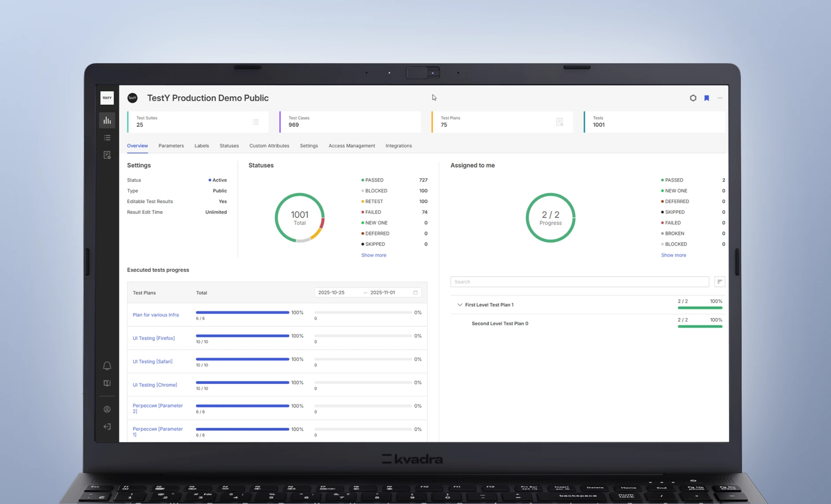Open the documentation book icon
Viewport: 831px width, 504px height.
pyautogui.click(x=107, y=383)
